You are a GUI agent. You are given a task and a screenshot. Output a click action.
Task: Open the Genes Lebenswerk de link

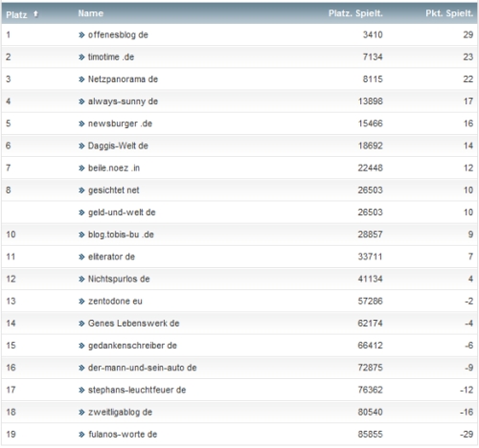[x=133, y=324]
